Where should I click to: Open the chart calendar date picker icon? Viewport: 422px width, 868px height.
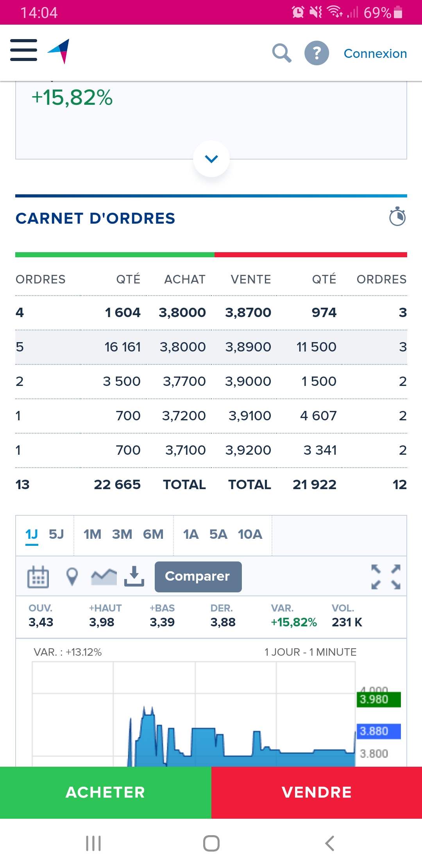click(x=38, y=577)
